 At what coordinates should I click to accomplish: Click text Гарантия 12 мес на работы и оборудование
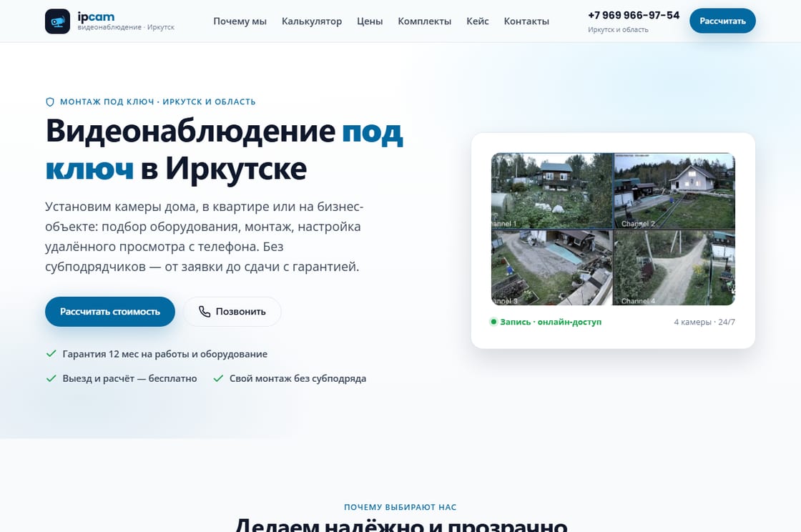165,354
